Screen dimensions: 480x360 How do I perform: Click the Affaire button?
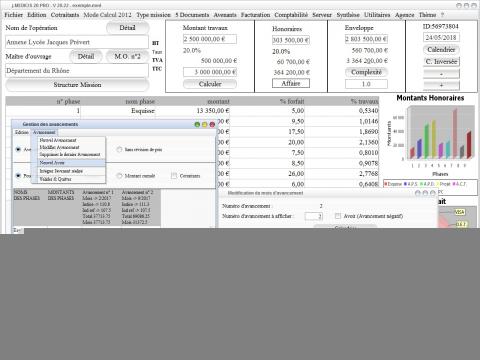coord(291,83)
